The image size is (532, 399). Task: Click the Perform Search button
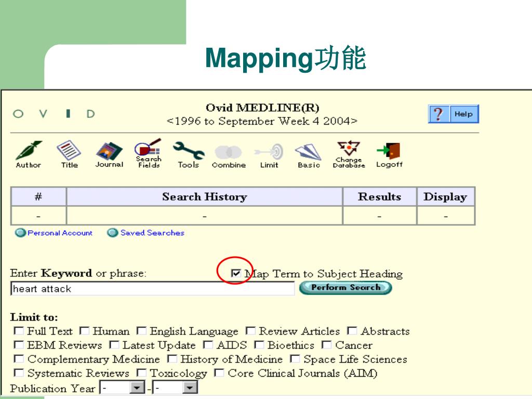tap(345, 288)
